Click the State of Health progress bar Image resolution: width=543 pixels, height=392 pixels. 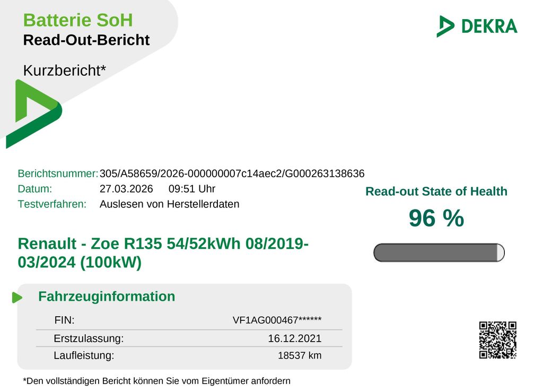pyautogui.click(x=439, y=252)
